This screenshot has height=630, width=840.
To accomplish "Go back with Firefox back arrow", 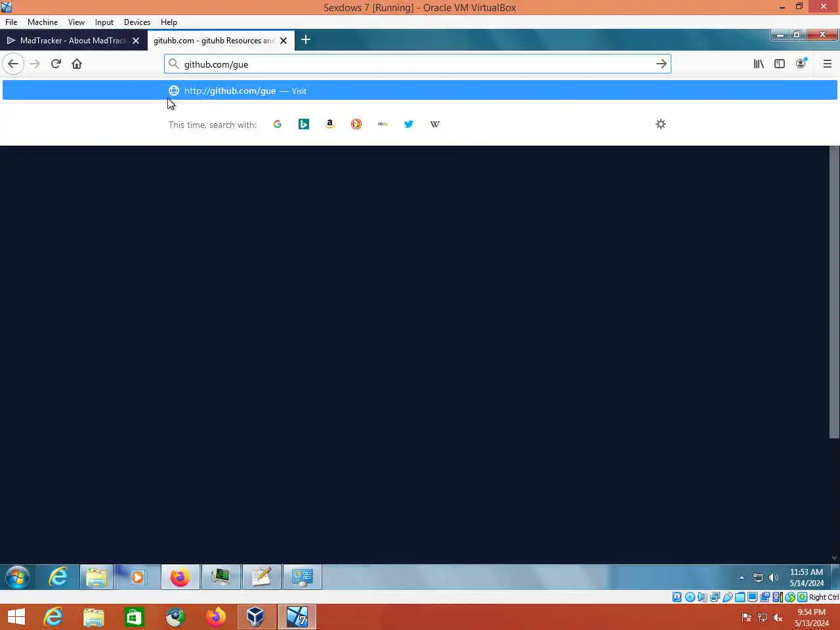I will coord(13,64).
